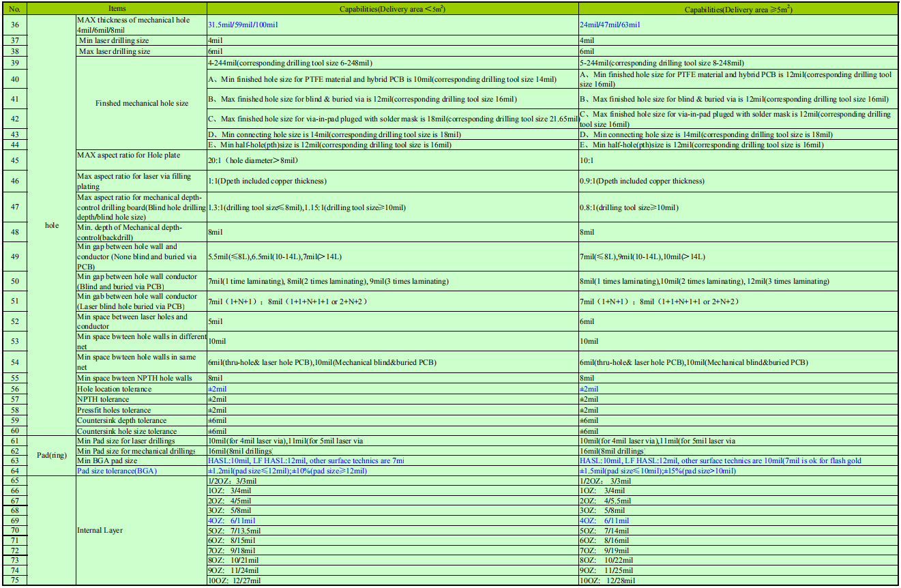901x588 pixels.
Task: Select the "Pad(ring)" category cell
Action: coord(52,455)
